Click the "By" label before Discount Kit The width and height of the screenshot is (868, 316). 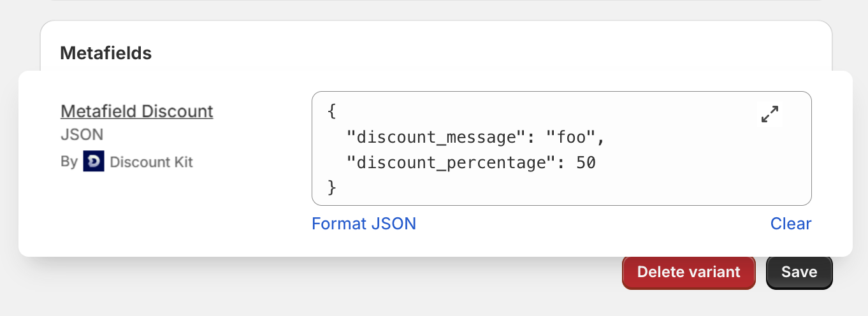[x=69, y=162]
